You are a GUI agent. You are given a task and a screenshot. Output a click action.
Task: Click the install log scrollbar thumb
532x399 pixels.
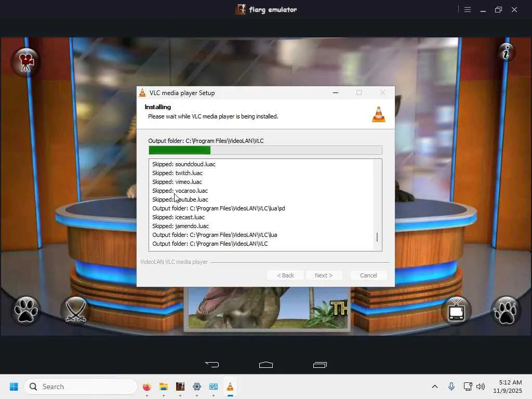coord(377,237)
